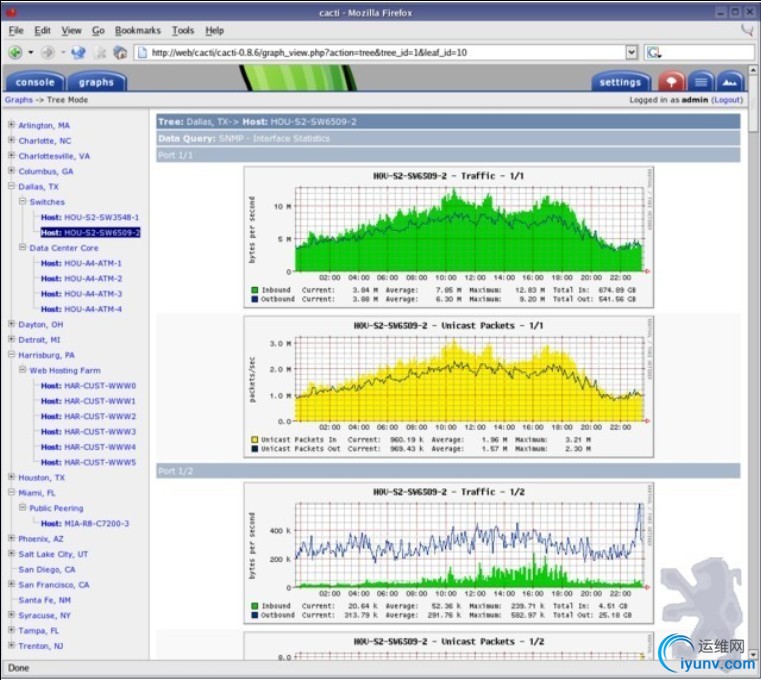Click the browser Forward arrow button
The image size is (761, 680).
[x=49, y=52]
